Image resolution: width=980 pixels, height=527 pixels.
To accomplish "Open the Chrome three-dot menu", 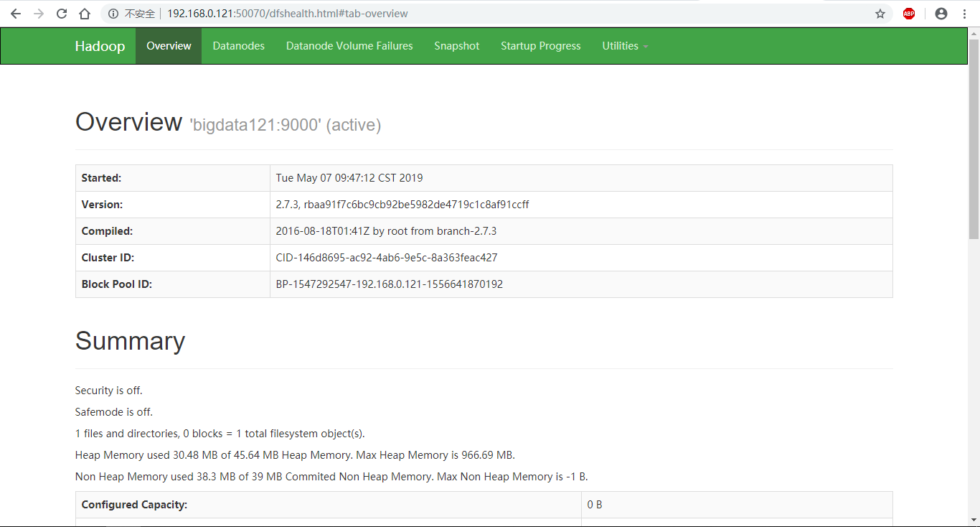I will click(x=963, y=14).
